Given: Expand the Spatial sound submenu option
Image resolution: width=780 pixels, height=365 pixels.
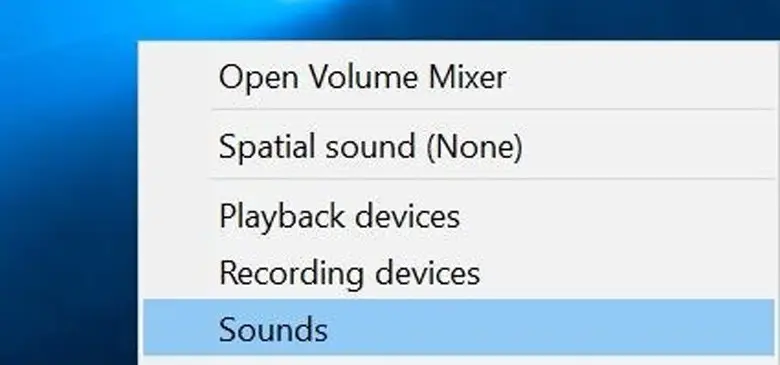Looking at the screenshot, I should point(459,146).
